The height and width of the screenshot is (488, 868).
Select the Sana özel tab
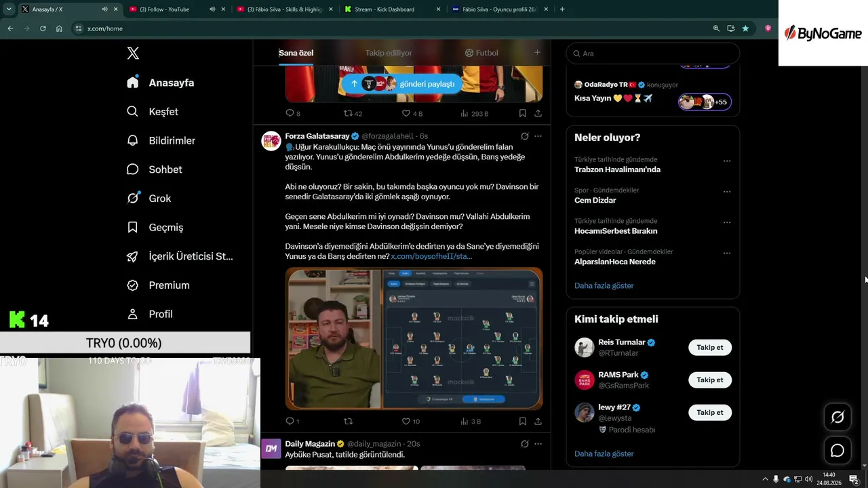click(x=296, y=53)
